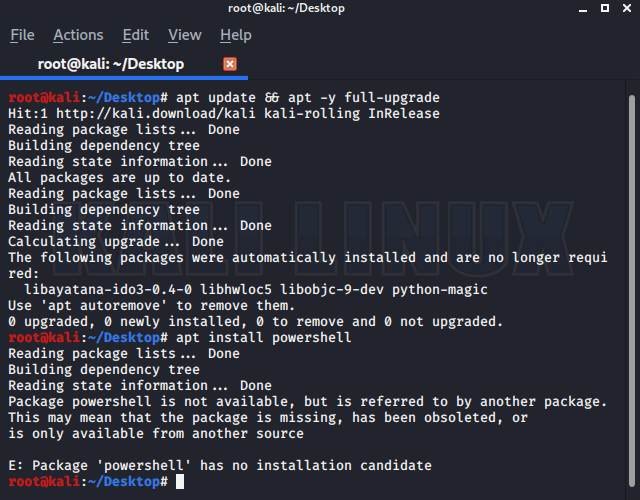The height and width of the screenshot is (500, 640).
Task: Open the View menu
Action: [184, 35]
